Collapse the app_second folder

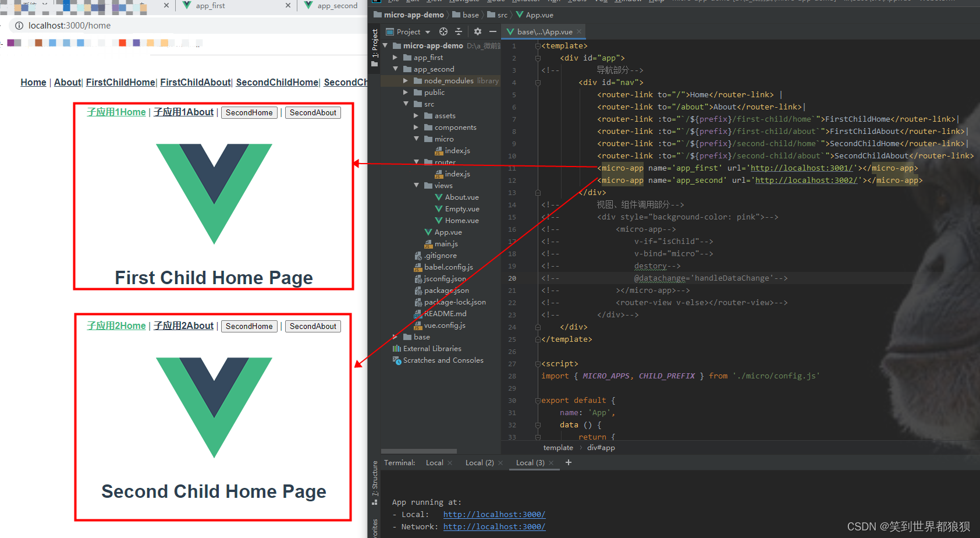pyautogui.click(x=396, y=69)
